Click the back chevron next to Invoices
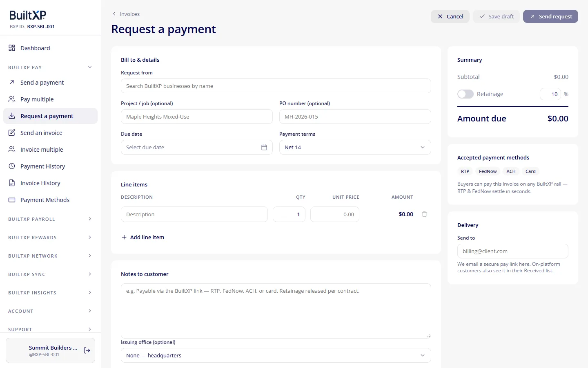The height and width of the screenshot is (368, 588). [114, 14]
